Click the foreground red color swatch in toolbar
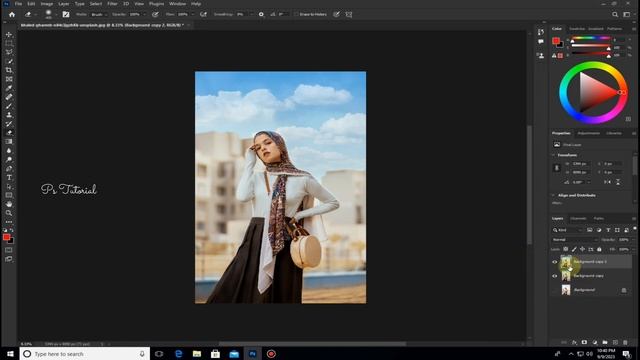Screen dimensions: 640x360 pos(6,237)
